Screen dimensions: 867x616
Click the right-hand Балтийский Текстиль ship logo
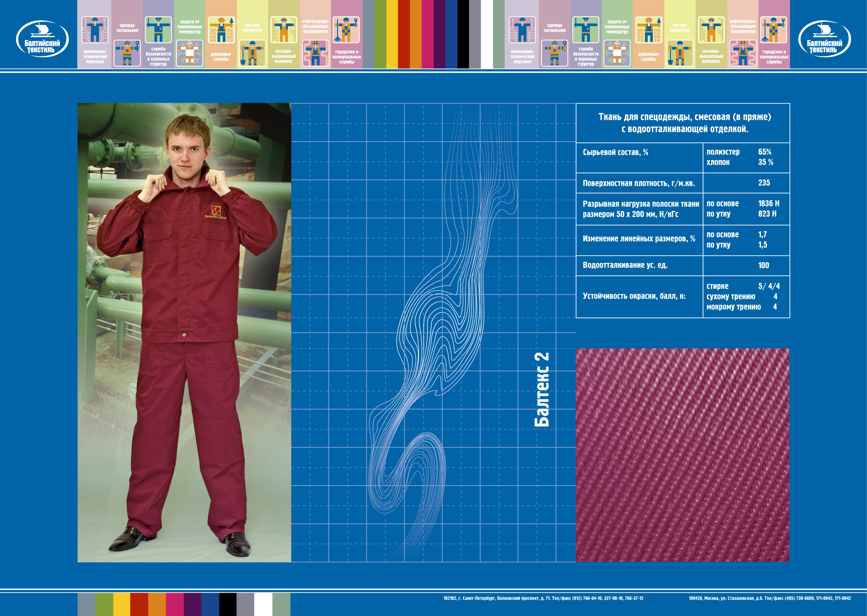[x=824, y=39]
